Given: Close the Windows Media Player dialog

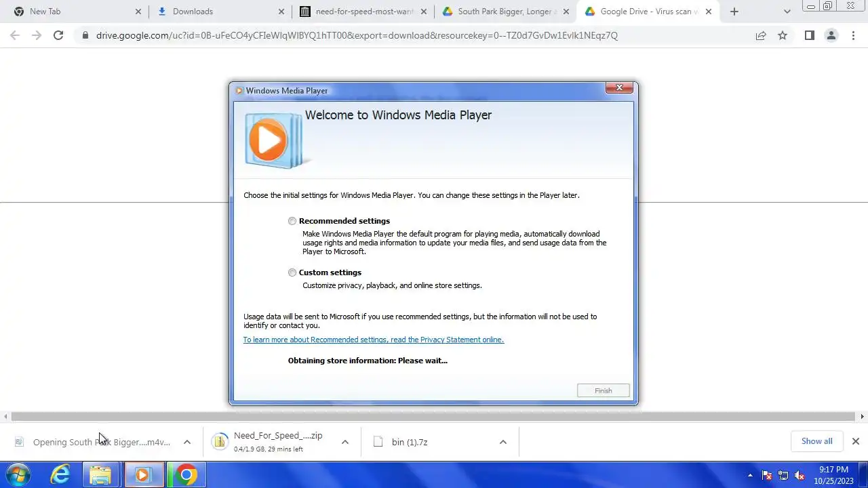Looking at the screenshot, I should point(619,88).
